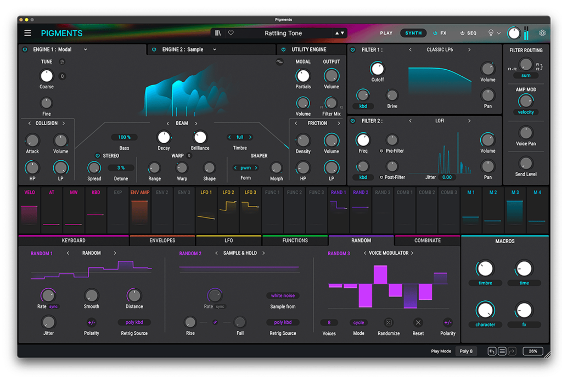Image resolution: width=562 pixels, height=392 pixels.
Task: Expand Engine 1 Modal type dropdown
Action: (85, 49)
